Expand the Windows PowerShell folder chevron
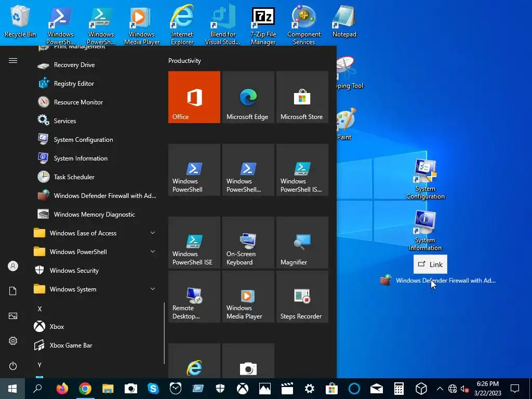 click(x=153, y=251)
